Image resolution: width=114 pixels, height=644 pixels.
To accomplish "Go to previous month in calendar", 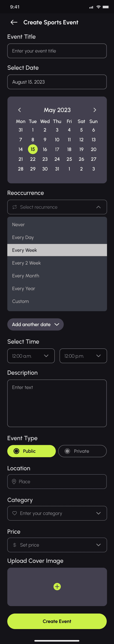I will point(19,110).
